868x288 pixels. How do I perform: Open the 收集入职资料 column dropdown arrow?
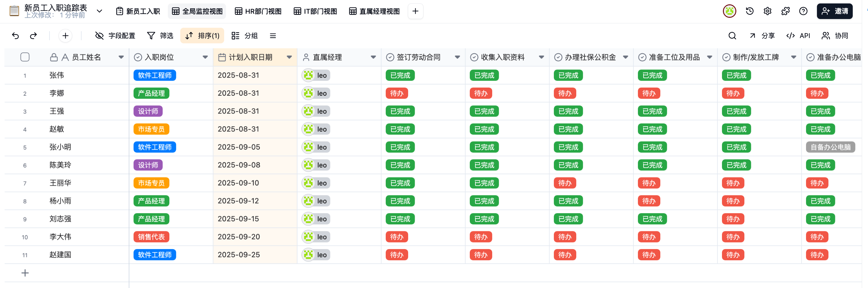click(541, 57)
